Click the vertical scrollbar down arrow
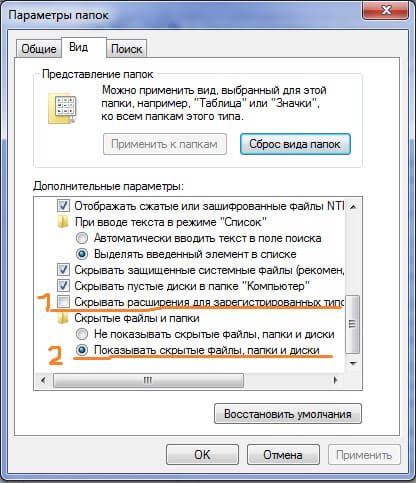 353,363
